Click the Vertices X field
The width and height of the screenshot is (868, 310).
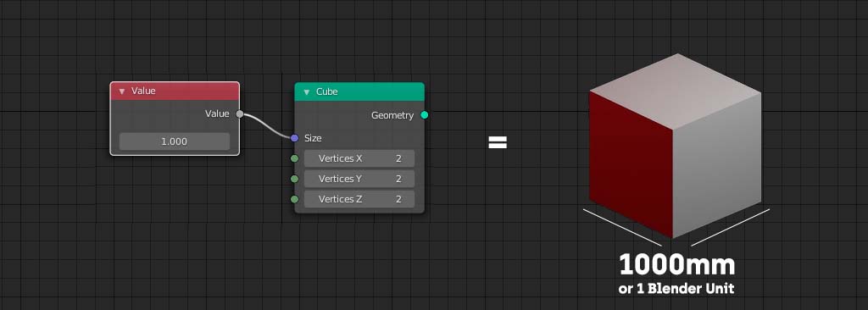coord(359,158)
